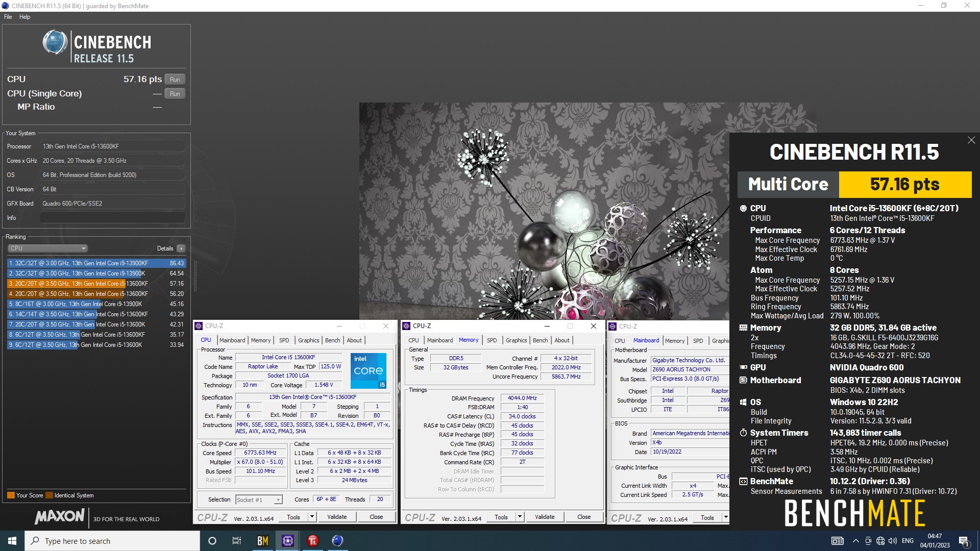980x551 pixels.
Task: Switch ENG input language indicator
Action: [x=908, y=541]
